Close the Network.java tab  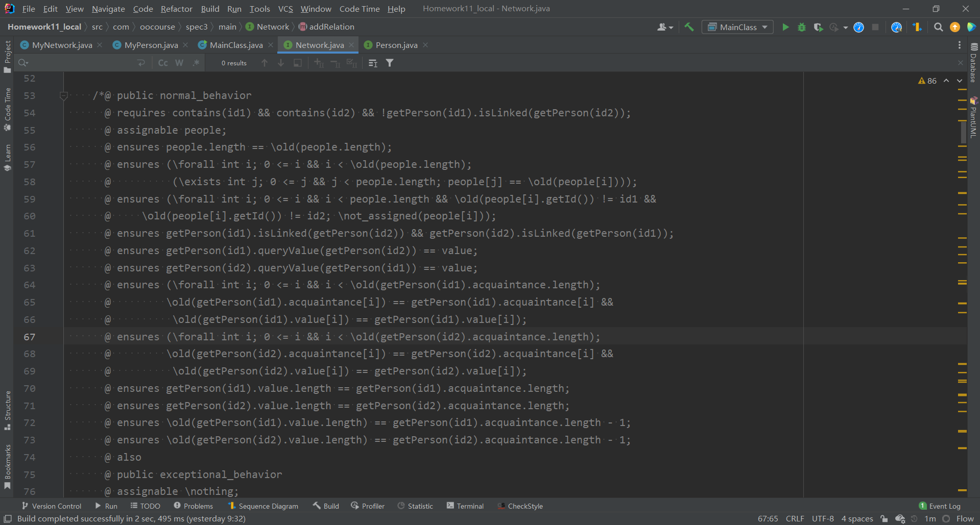pyautogui.click(x=351, y=45)
